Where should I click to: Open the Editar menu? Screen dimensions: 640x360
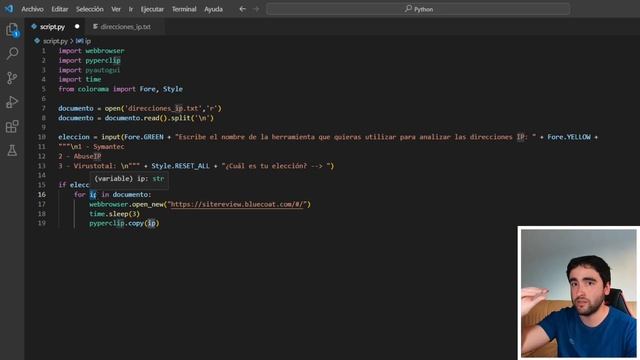[60, 9]
